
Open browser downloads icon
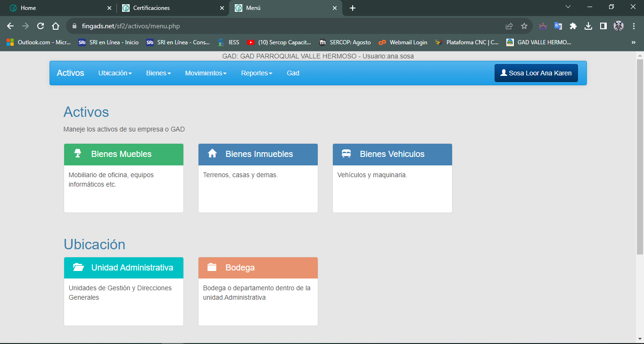588,26
